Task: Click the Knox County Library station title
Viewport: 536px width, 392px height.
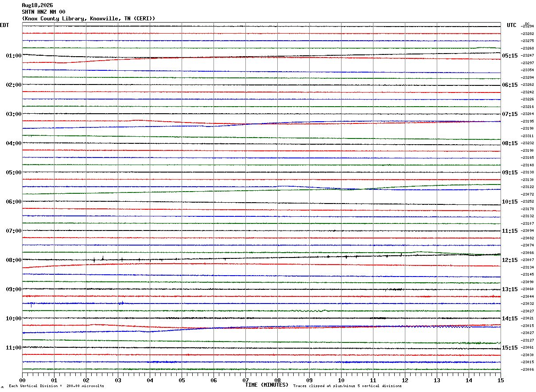Action: (x=89, y=19)
